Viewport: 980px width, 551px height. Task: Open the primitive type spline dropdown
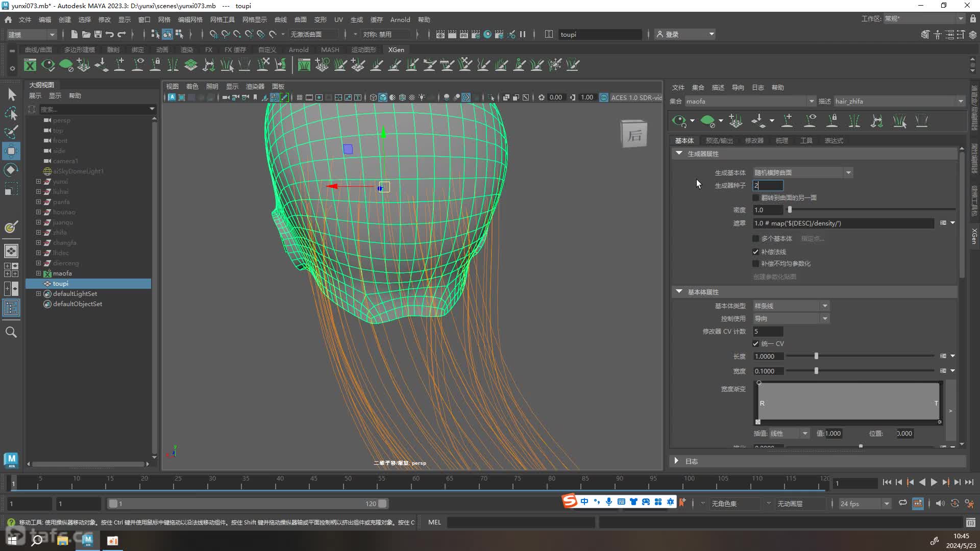click(791, 306)
